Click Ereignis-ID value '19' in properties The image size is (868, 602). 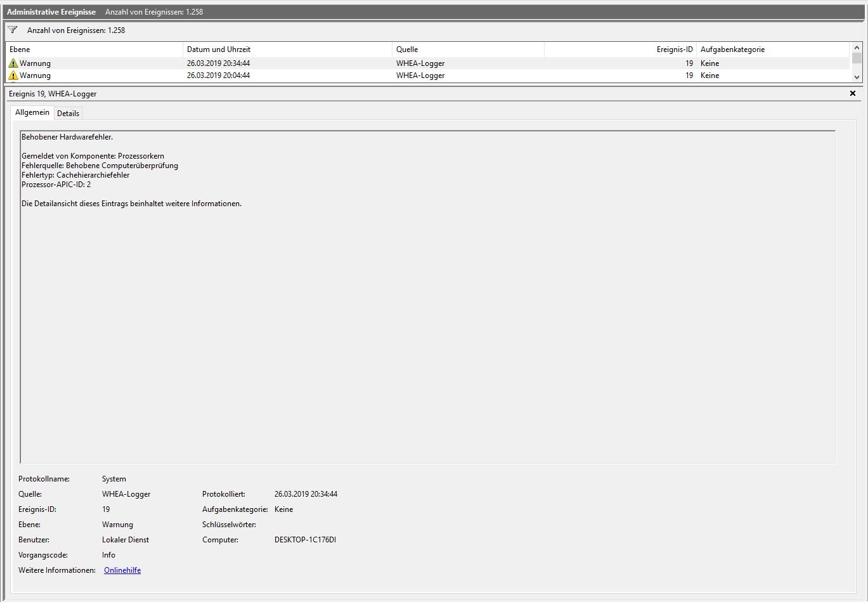point(106,509)
